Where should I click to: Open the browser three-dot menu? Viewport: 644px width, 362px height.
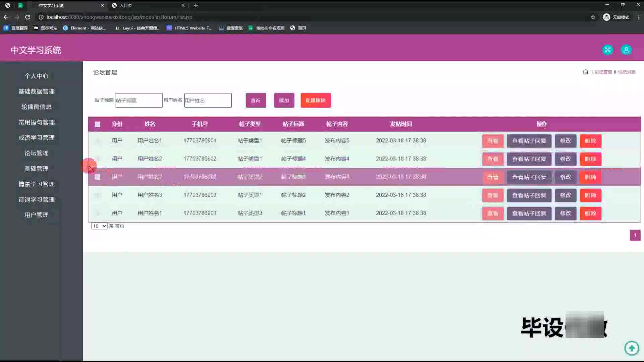pyautogui.click(x=638, y=17)
